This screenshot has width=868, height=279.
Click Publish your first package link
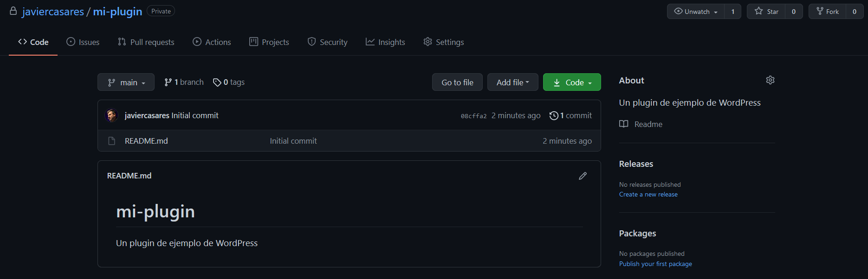(x=655, y=264)
